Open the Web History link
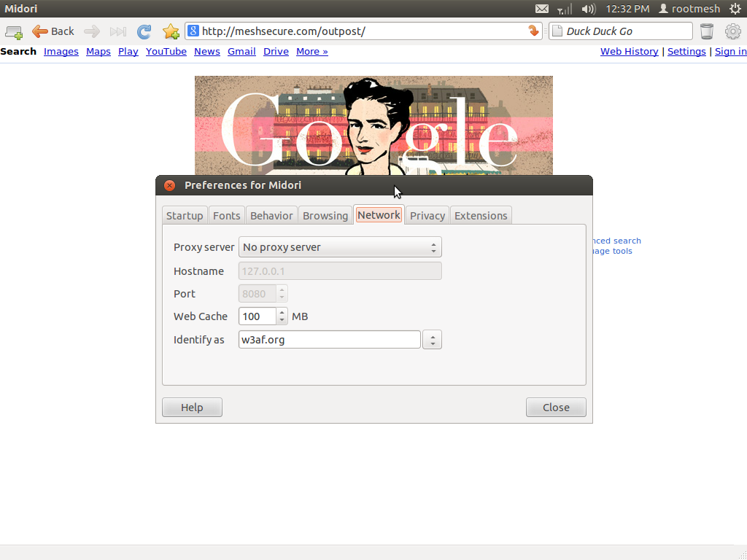 coord(630,52)
